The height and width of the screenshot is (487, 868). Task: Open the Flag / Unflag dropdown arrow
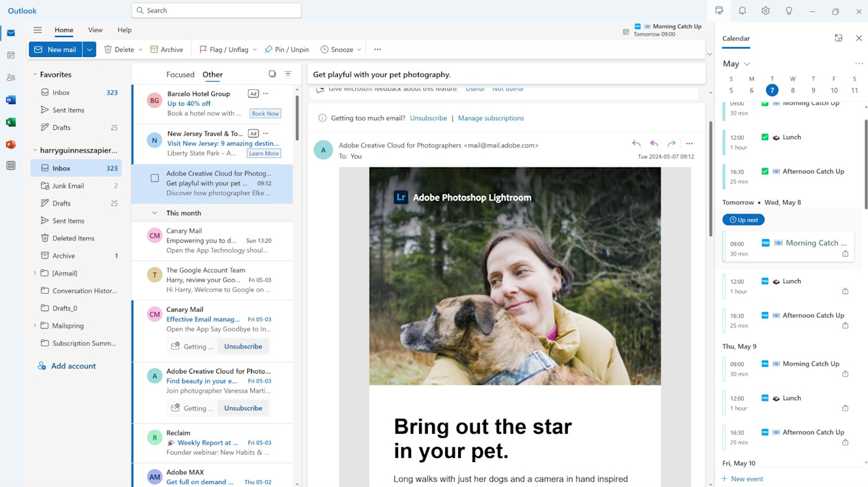coord(254,50)
